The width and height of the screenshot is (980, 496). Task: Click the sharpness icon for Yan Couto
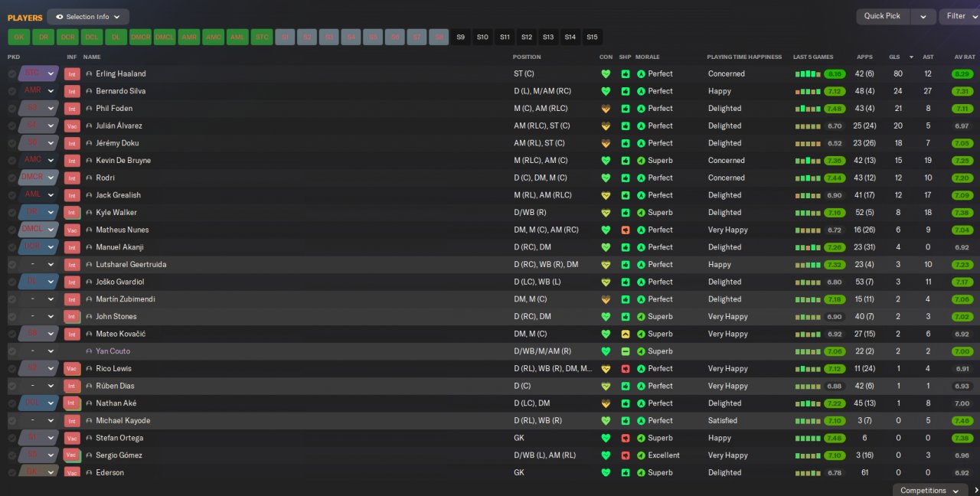click(625, 351)
